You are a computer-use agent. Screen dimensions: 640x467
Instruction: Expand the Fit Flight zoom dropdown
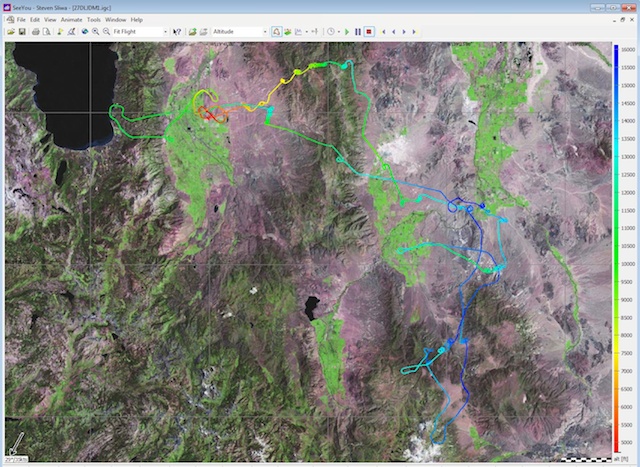[165, 32]
